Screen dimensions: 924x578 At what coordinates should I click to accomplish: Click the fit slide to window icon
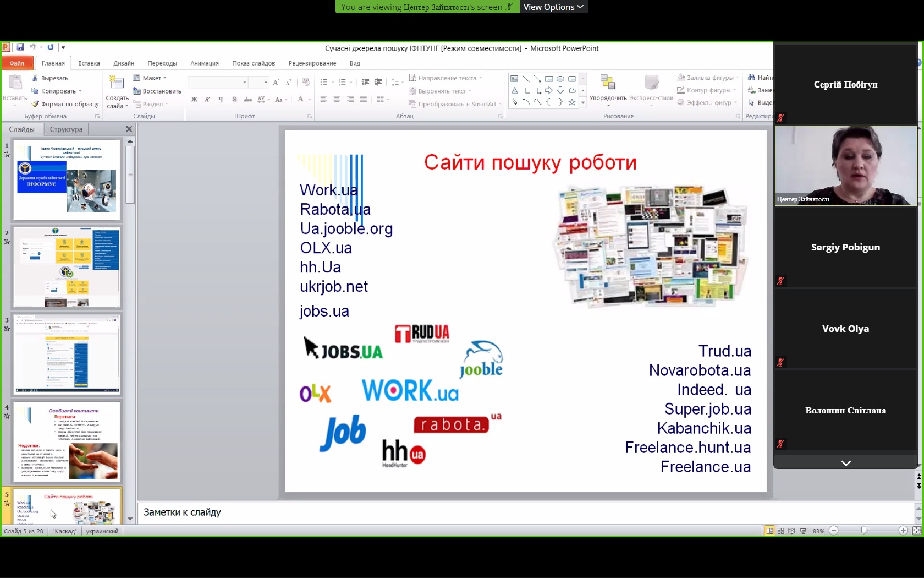pos(916,531)
